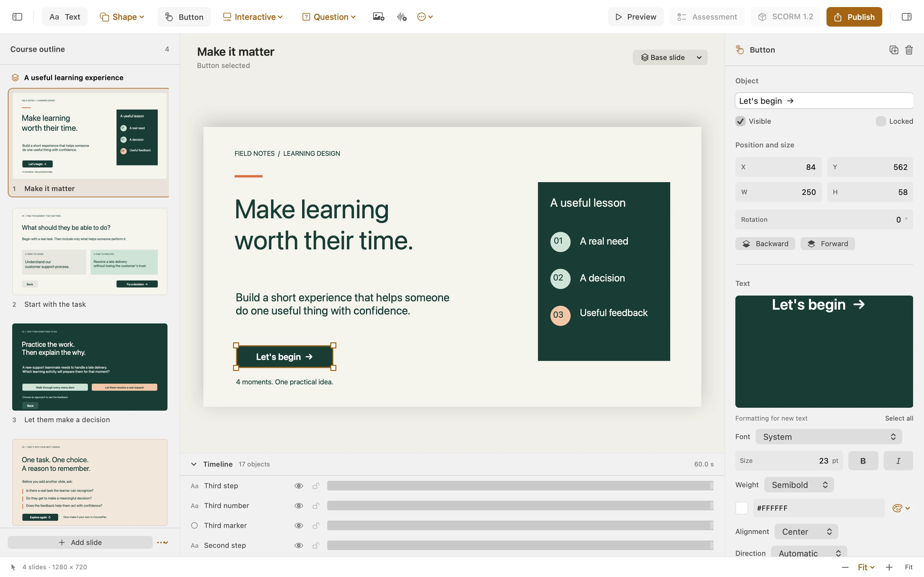Delete the button with trash icon
The height and width of the screenshot is (577, 924).
point(909,50)
